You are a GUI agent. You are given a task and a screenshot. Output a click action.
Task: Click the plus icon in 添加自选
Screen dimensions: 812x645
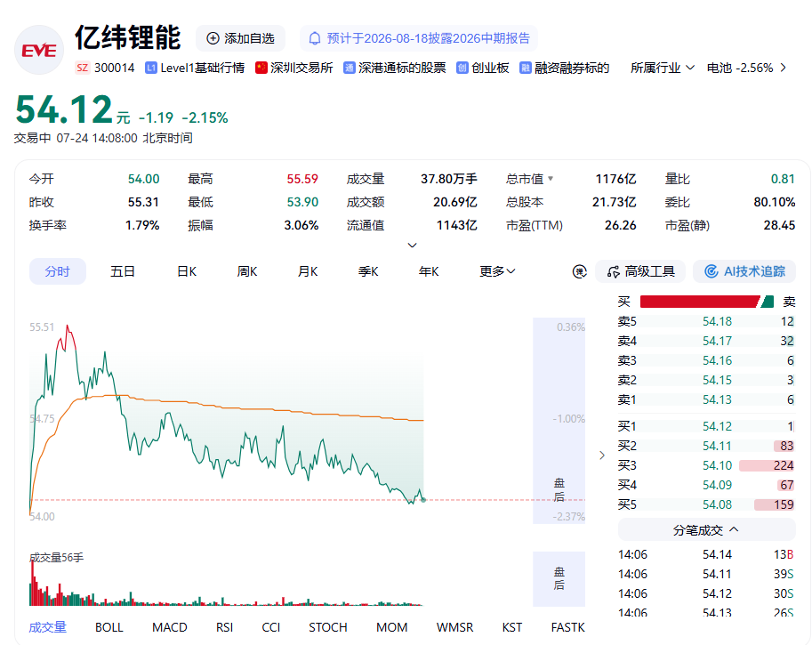pos(213,38)
